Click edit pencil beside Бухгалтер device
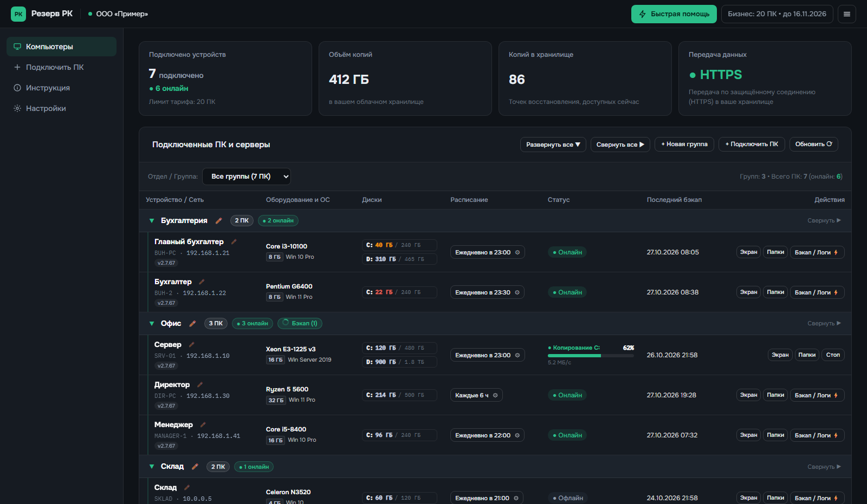This screenshot has width=867, height=504. coord(202,282)
